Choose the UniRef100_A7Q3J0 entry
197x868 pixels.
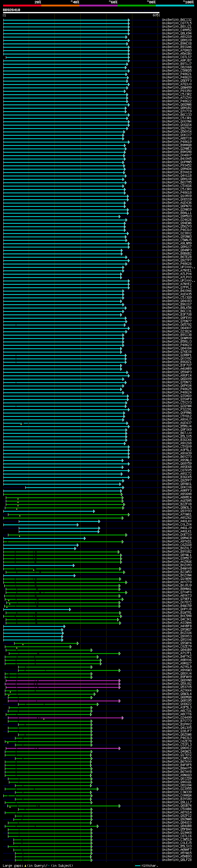(177, 84)
